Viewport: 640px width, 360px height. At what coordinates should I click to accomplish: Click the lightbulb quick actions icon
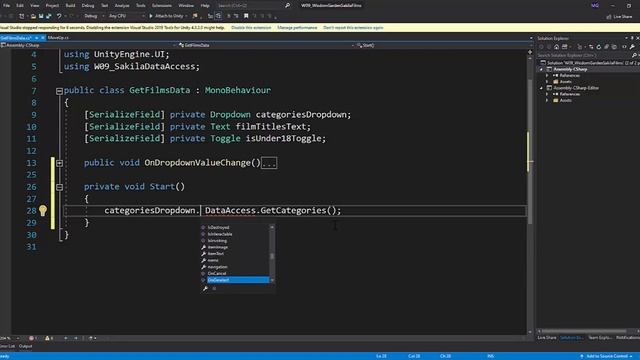pyautogui.click(x=43, y=210)
